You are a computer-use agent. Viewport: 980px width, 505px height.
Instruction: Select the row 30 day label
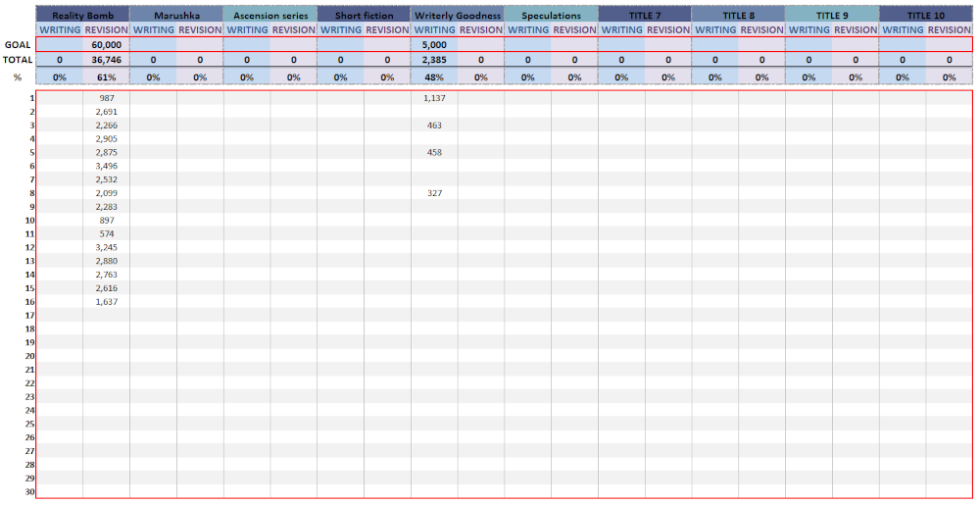click(x=30, y=492)
